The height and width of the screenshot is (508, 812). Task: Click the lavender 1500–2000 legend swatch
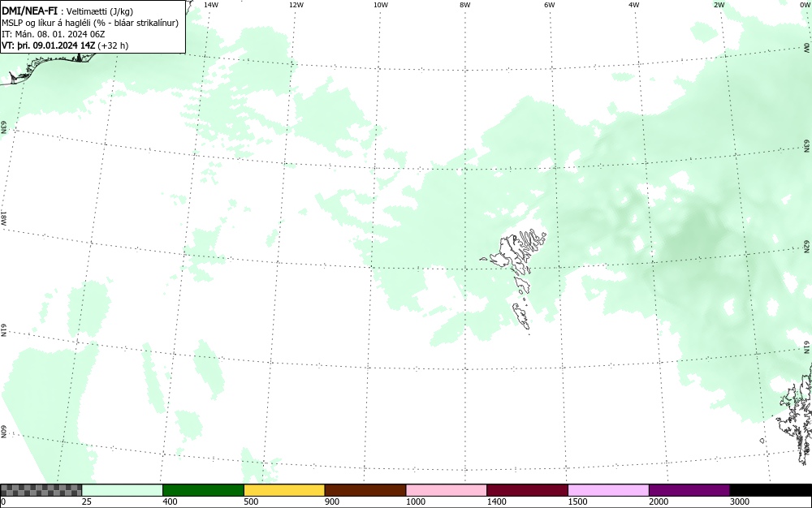point(608,490)
